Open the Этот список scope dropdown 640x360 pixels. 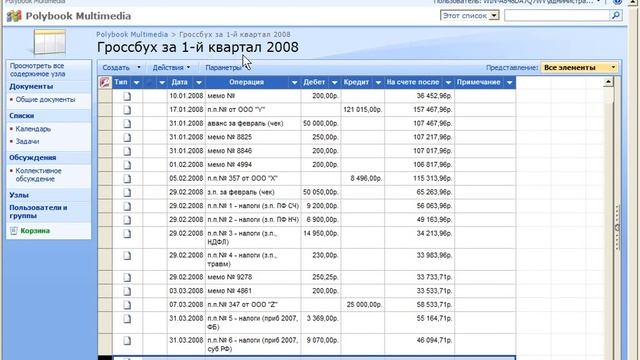[x=494, y=16]
